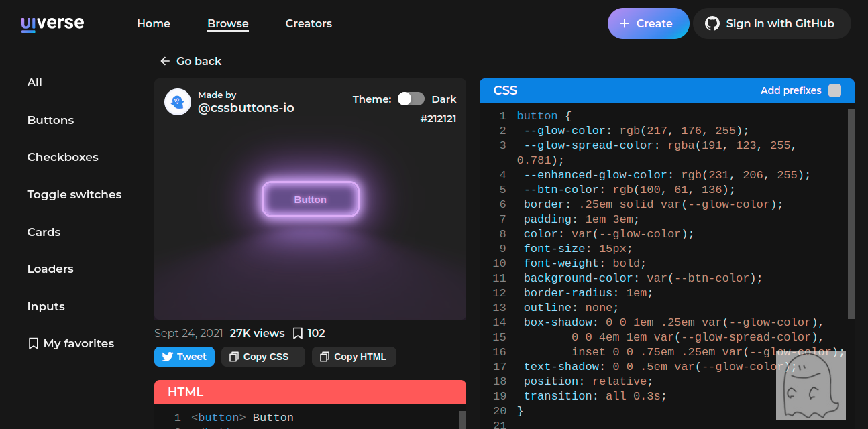Click the font-weight: bold line

click(x=585, y=263)
